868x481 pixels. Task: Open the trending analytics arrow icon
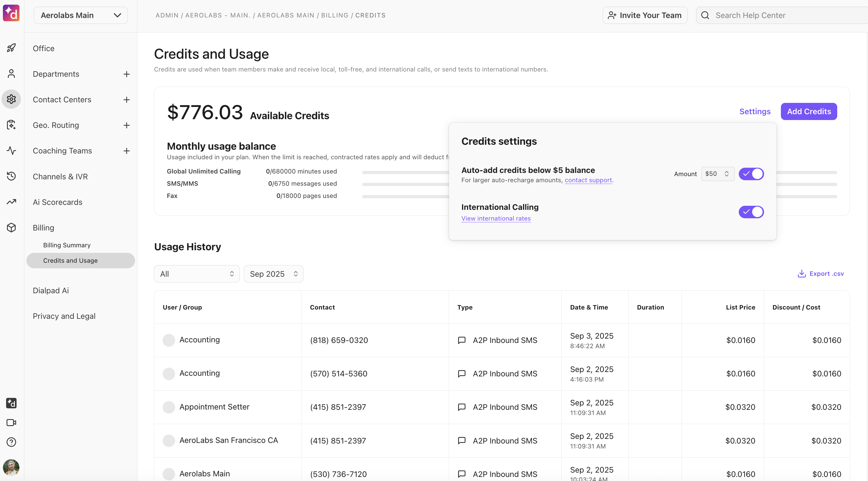pyautogui.click(x=11, y=202)
